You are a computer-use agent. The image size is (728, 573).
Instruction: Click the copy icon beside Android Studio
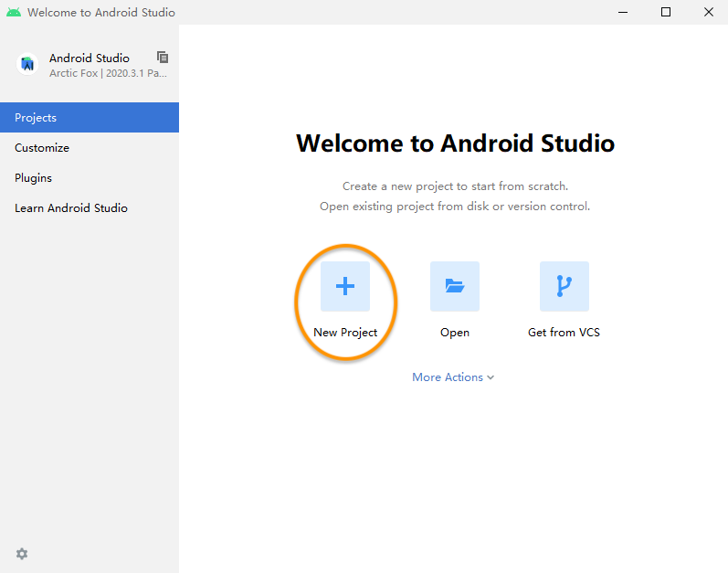coord(163,57)
